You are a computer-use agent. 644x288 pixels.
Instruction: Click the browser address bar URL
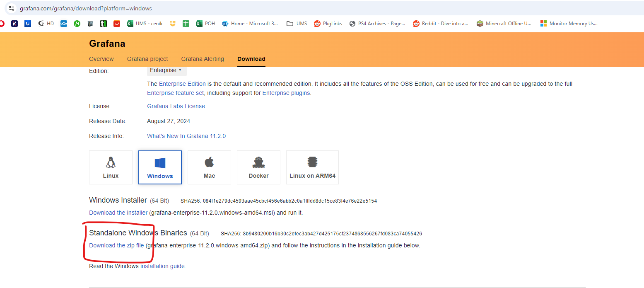point(86,8)
